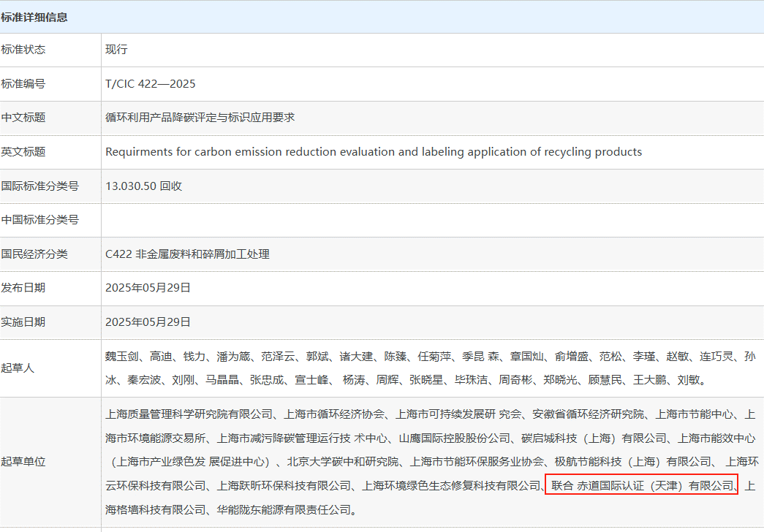This screenshot has height=532, width=764.
Task: Click the 现行 status value
Action: (x=116, y=50)
